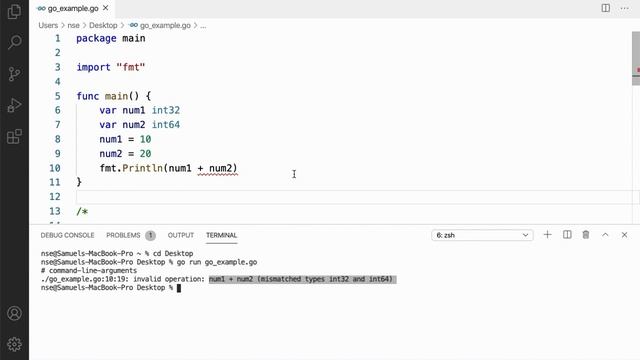Kill terminal with trash icon
Screen dimensions: 640x360
point(586,235)
